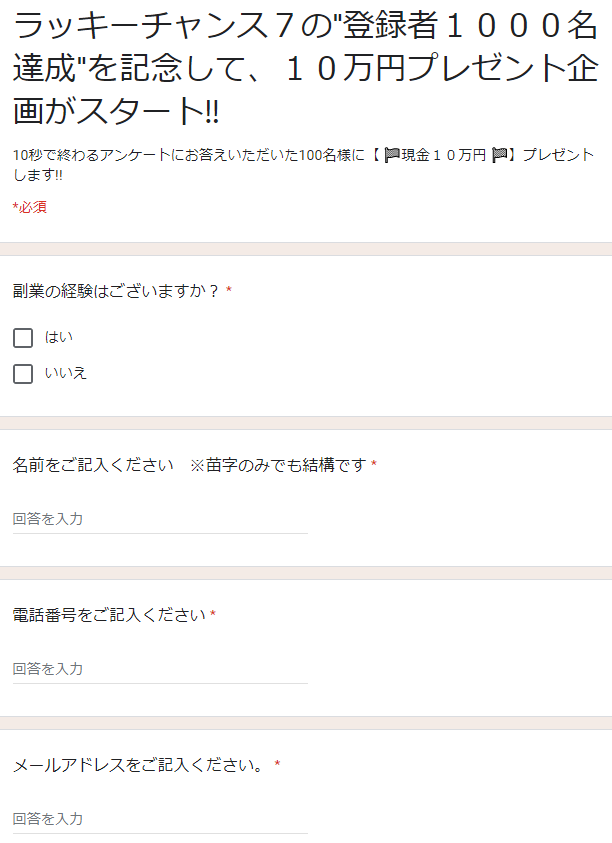Click the red asterisk beside email question
Image resolution: width=612 pixels, height=843 pixels.
click(x=277, y=764)
